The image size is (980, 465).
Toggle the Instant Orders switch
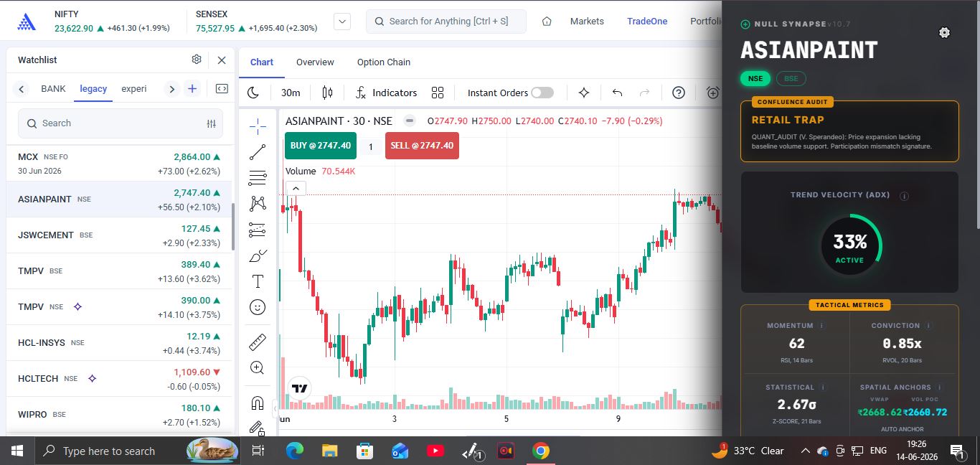pyautogui.click(x=542, y=93)
